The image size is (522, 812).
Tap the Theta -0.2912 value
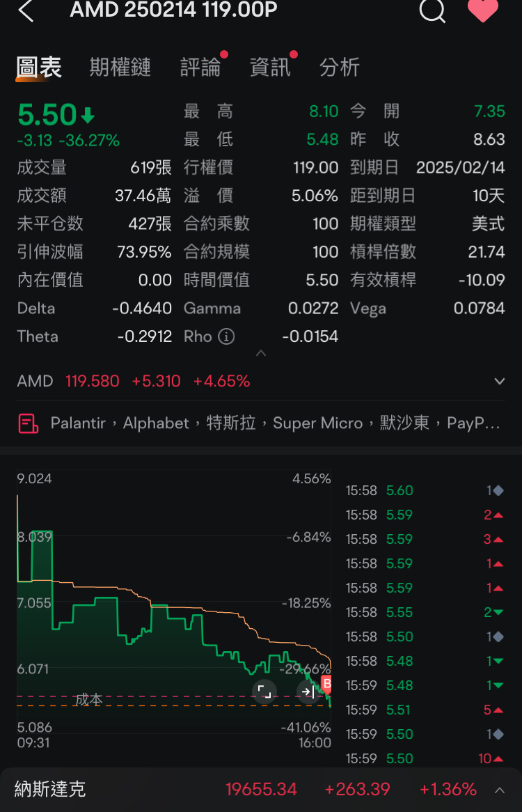point(144,336)
